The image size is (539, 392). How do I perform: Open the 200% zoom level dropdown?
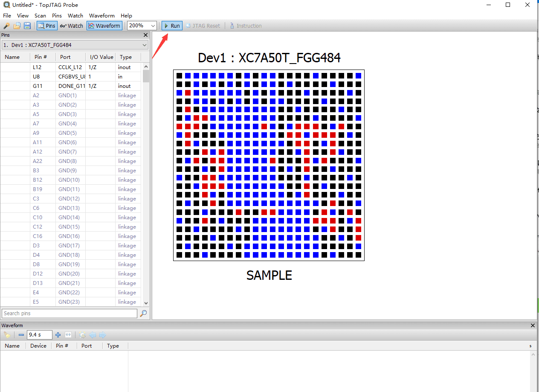(x=153, y=26)
